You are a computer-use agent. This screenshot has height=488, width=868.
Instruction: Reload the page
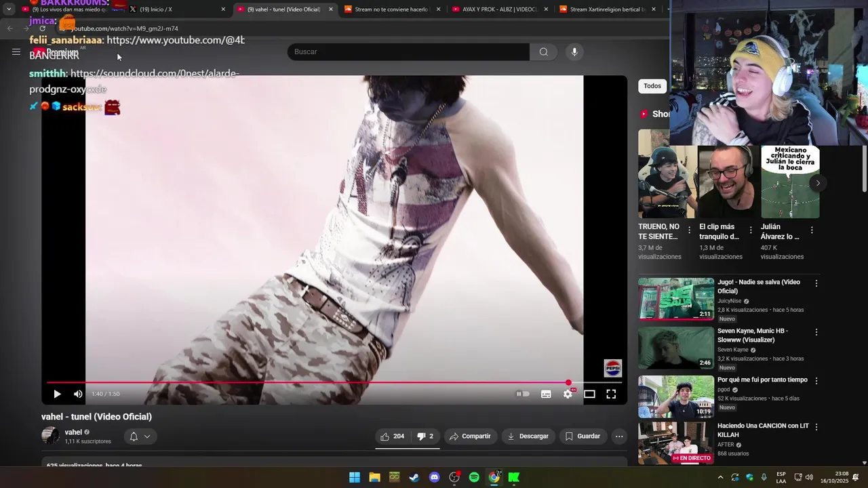tap(43, 28)
